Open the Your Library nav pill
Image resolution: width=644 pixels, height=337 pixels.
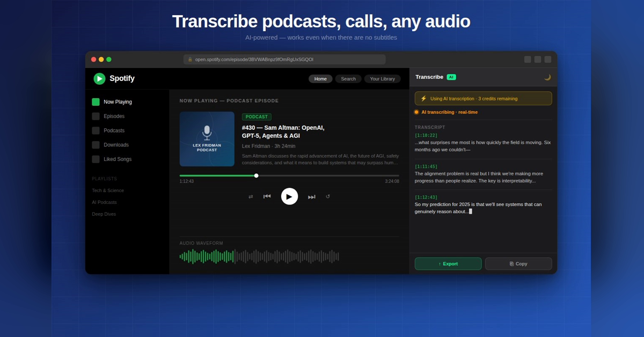click(382, 79)
